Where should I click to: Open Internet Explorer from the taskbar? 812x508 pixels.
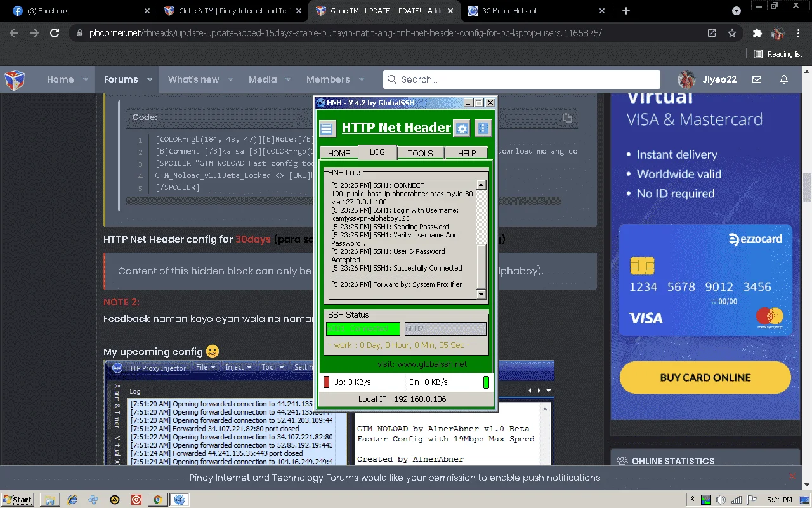[72, 500]
